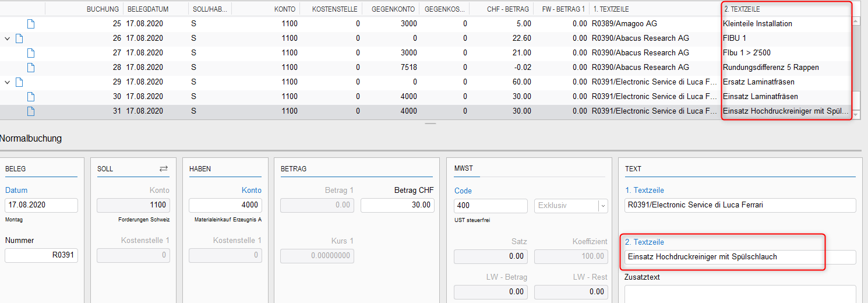Click the table's vertical scrollbar down arrow
This screenshot has width=868, height=303.
point(856,115)
